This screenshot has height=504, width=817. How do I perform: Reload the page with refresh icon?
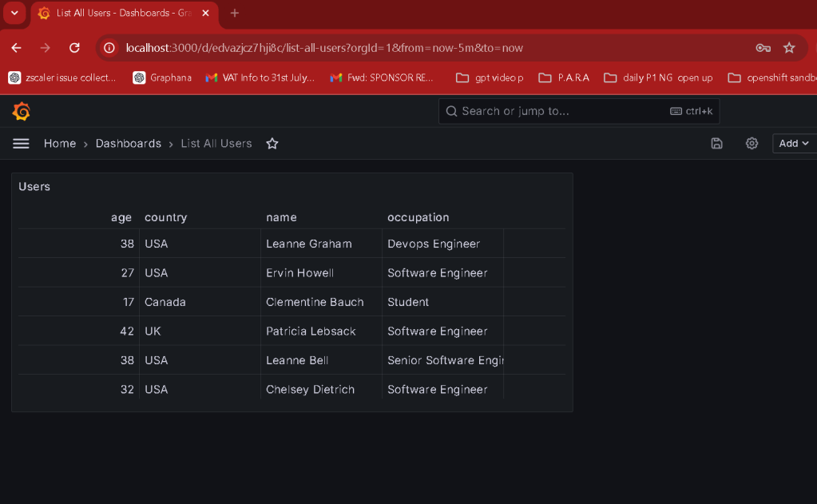click(74, 48)
